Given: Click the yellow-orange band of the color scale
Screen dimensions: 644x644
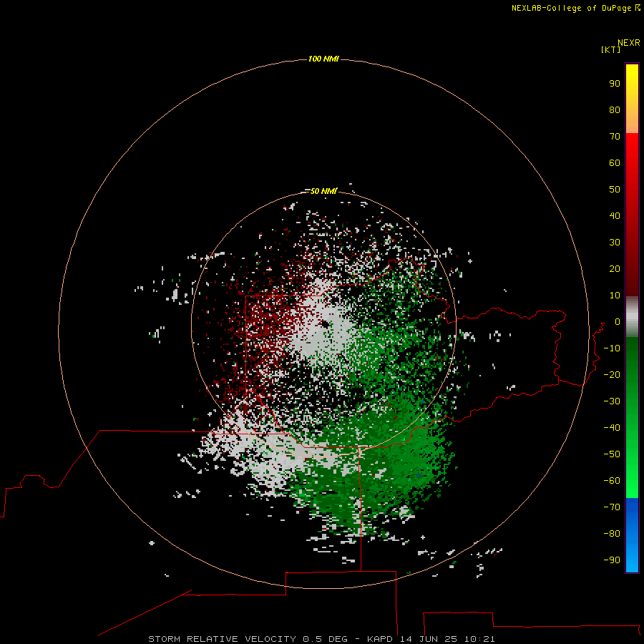Looking at the screenshot, I should click(632, 99).
